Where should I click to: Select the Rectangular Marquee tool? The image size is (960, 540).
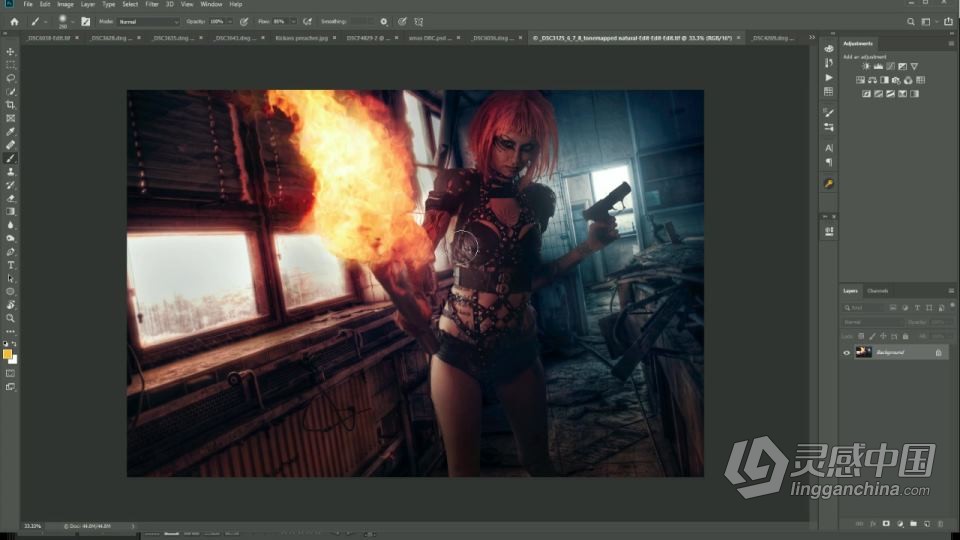point(10,65)
